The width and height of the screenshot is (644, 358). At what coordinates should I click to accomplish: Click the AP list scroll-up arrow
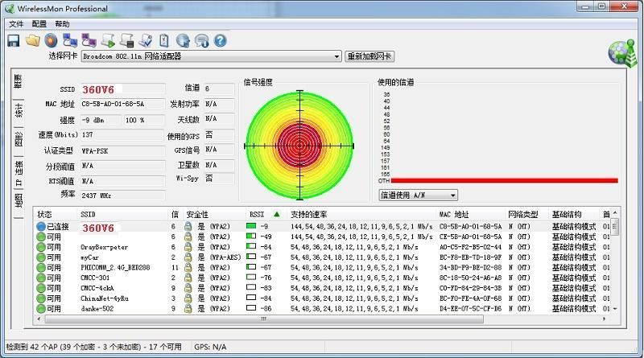point(615,212)
